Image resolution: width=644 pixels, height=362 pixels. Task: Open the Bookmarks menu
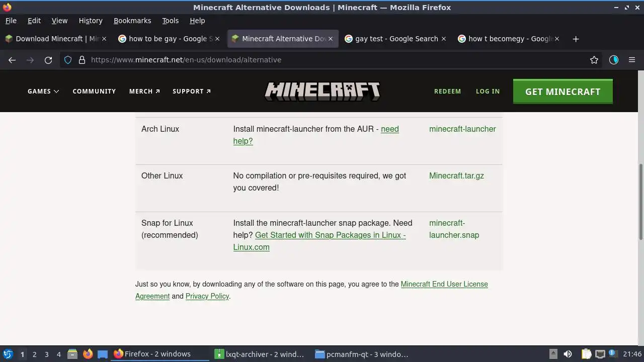point(132,21)
